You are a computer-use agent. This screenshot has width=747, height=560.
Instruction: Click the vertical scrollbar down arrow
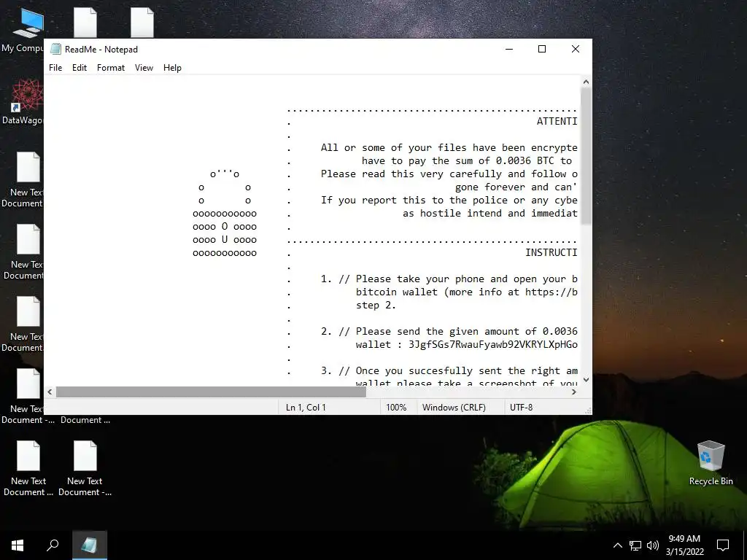point(586,380)
